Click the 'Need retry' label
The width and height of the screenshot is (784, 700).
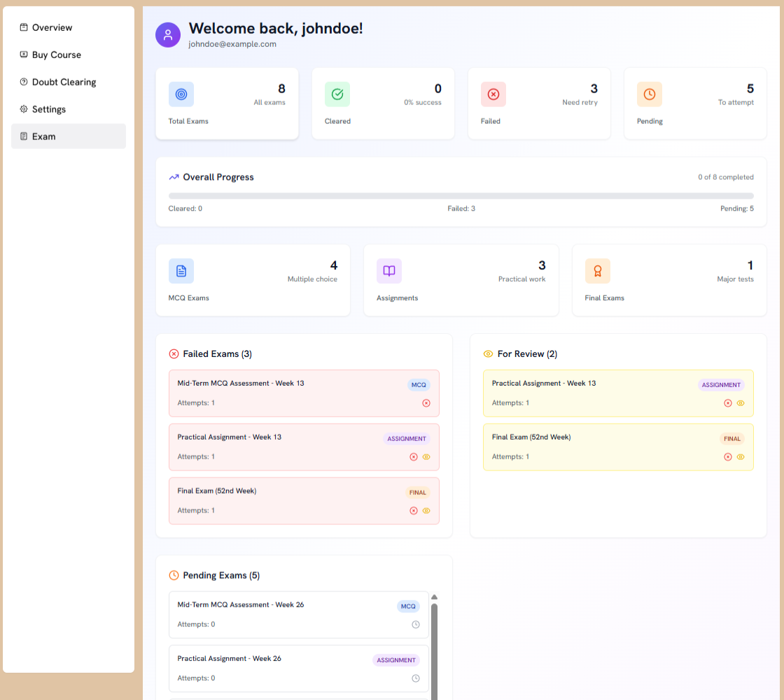tap(580, 102)
